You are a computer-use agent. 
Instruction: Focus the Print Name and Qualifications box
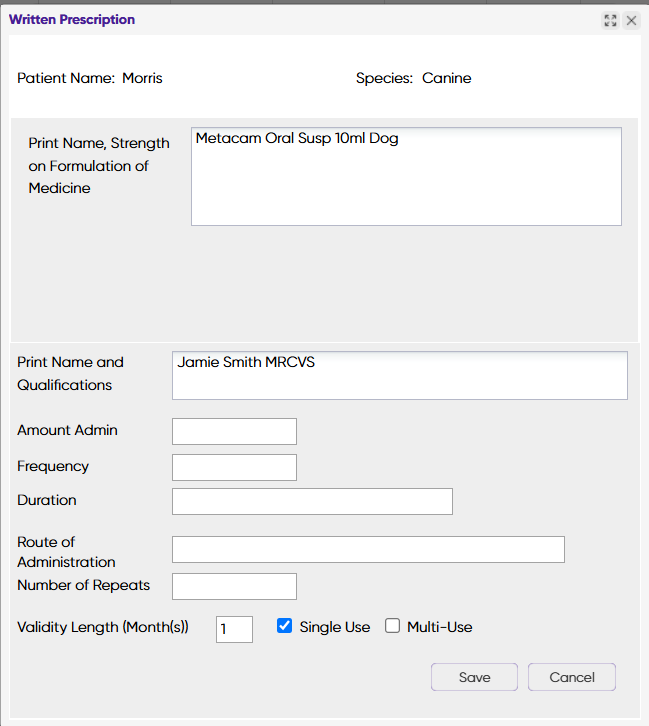[400, 375]
